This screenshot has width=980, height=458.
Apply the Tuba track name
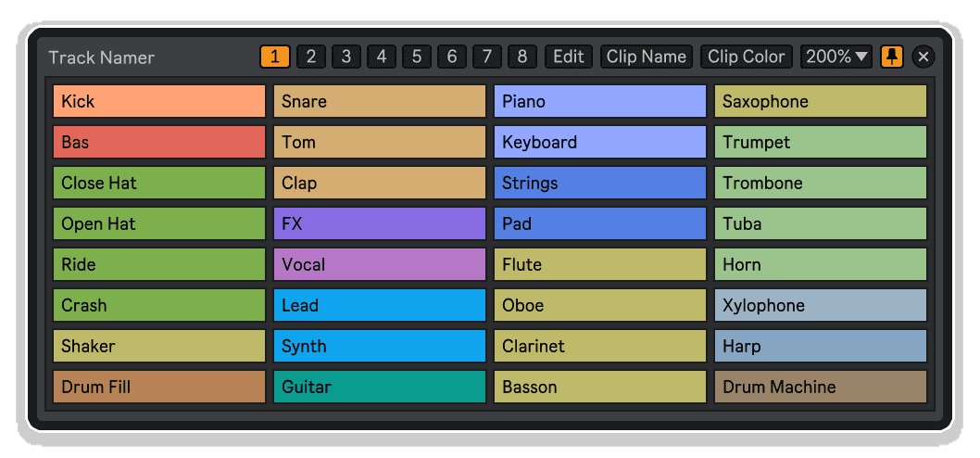[821, 223]
